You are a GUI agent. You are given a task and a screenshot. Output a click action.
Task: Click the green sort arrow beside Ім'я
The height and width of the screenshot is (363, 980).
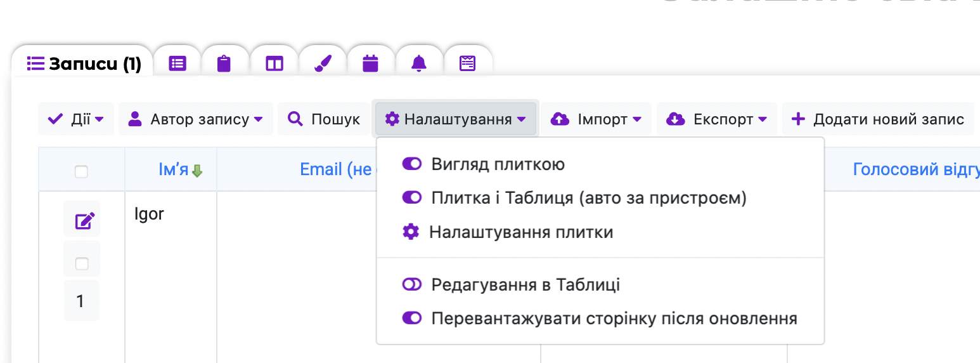click(x=197, y=171)
